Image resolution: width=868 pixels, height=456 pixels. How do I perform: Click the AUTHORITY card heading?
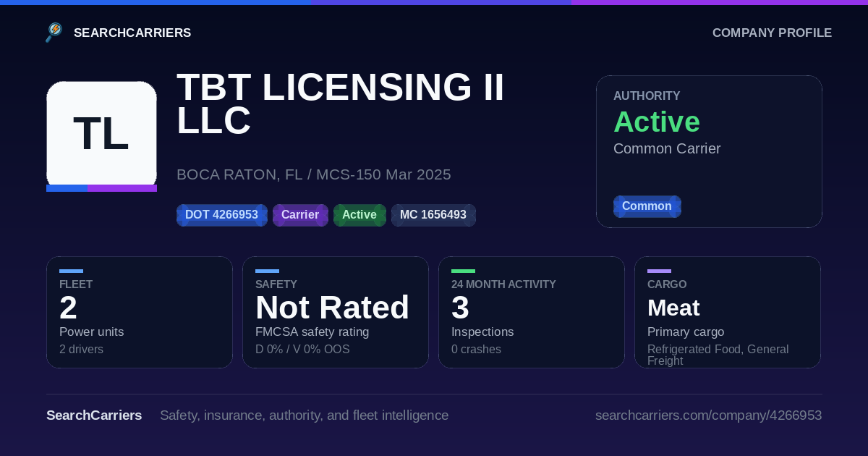coord(647,96)
